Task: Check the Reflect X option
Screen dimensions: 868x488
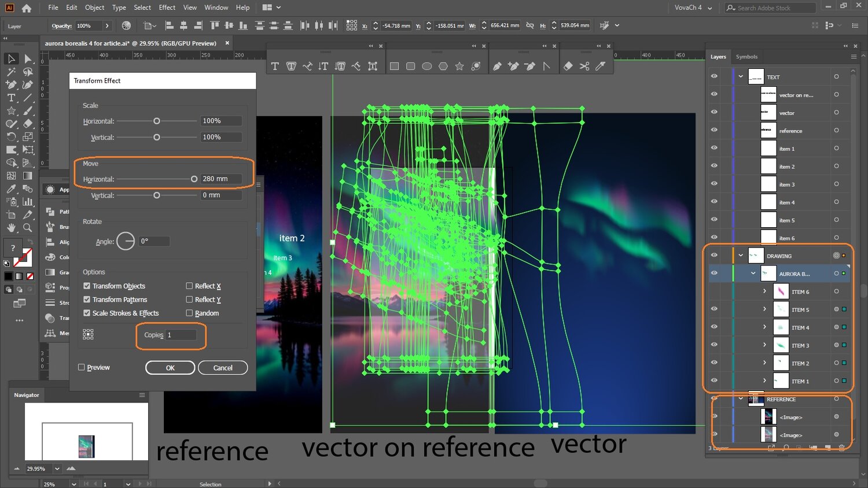Action: (189, 286)
